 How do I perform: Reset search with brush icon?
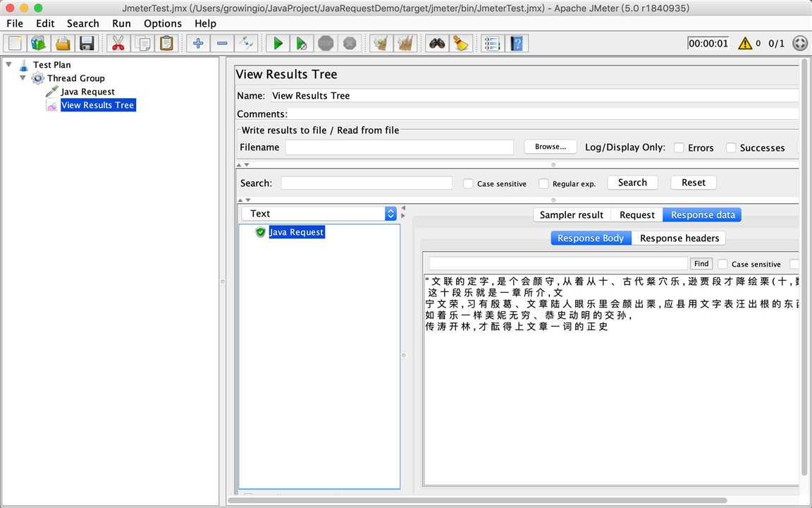460,43
